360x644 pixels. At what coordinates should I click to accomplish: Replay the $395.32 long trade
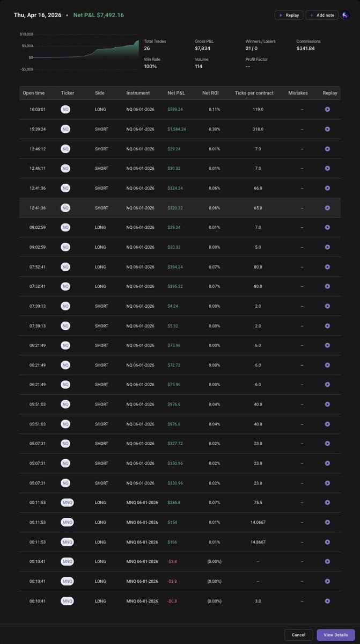click(327, 286)
